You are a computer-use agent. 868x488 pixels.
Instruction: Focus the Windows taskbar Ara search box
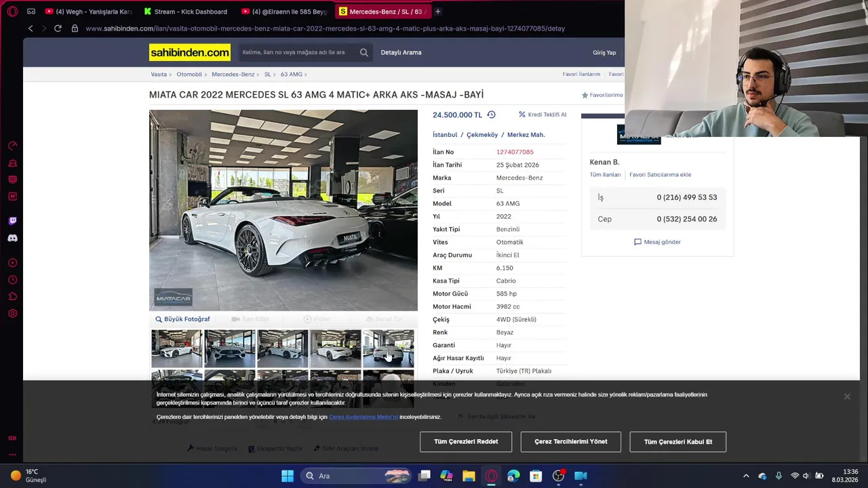(356, 476)
